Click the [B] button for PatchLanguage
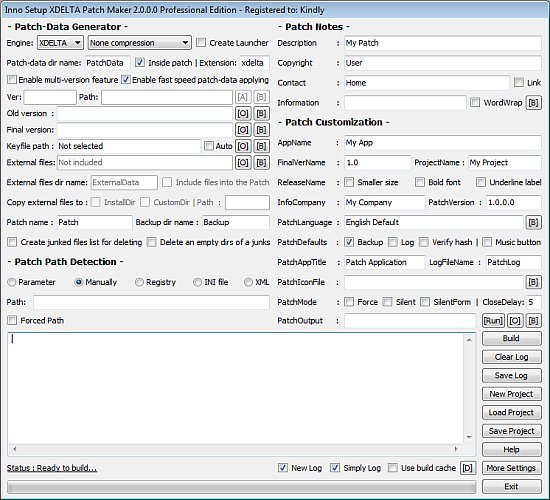 pos(533,222)
